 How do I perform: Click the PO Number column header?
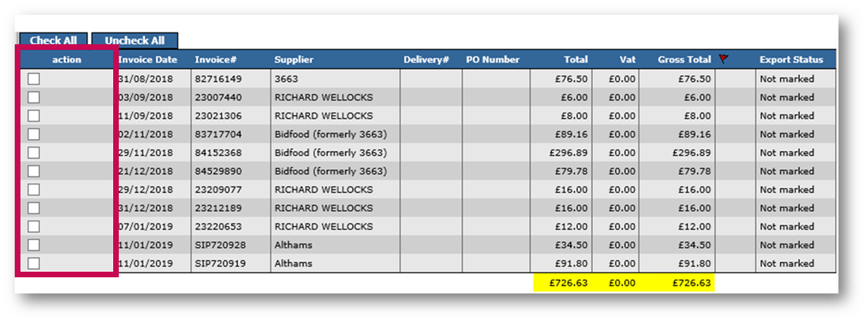(493, 60)
